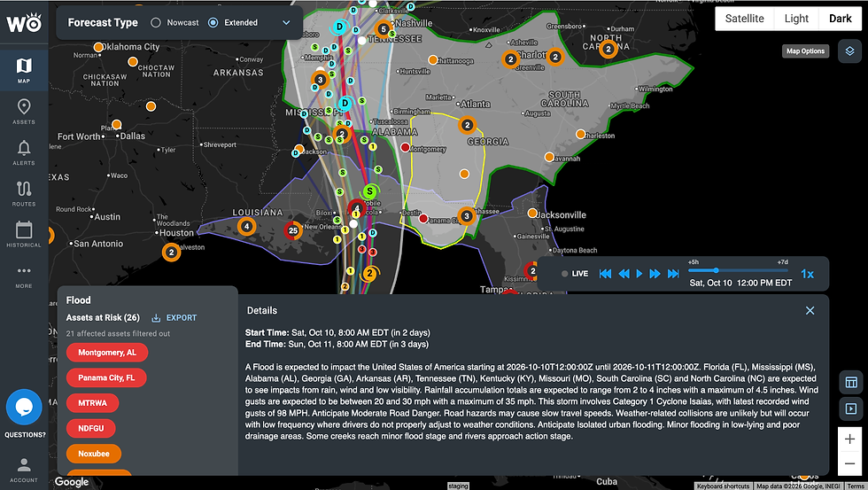Open the Questions chat bubble
The width and height of the screenshot is (868, 490).
click(x=24, y=407)
